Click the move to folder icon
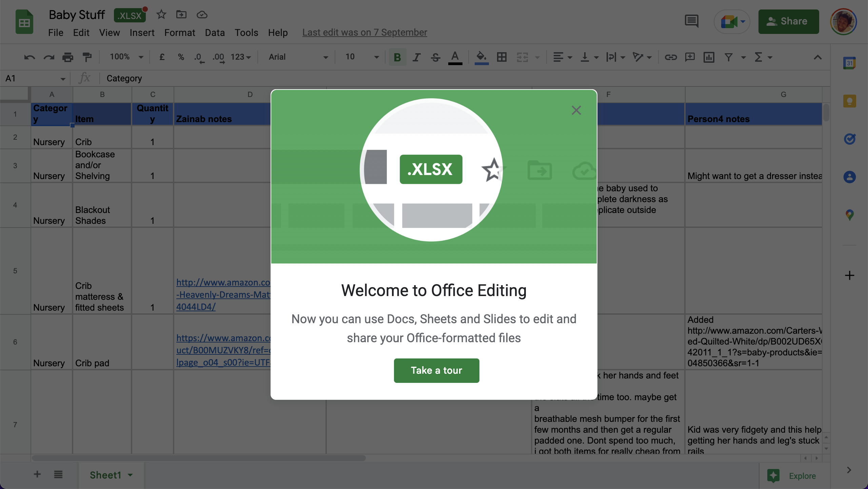 point(181,15)
